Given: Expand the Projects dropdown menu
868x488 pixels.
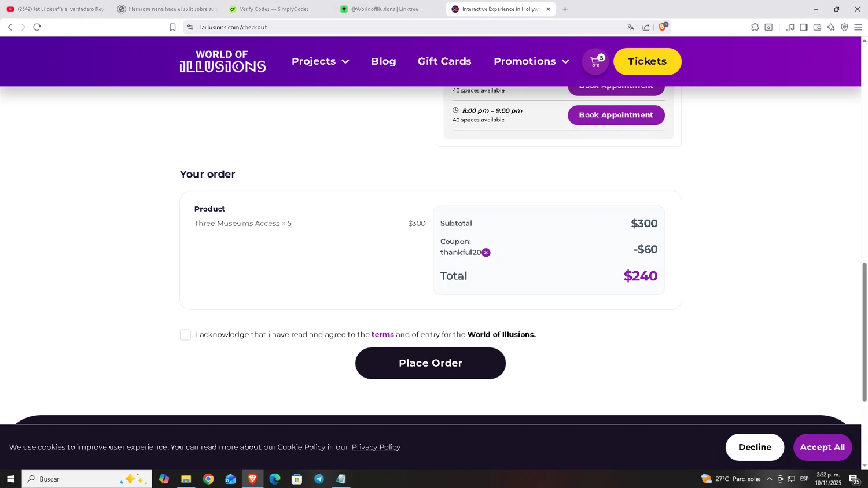Looking at the screenshot, I should click(x=320, y=61).
